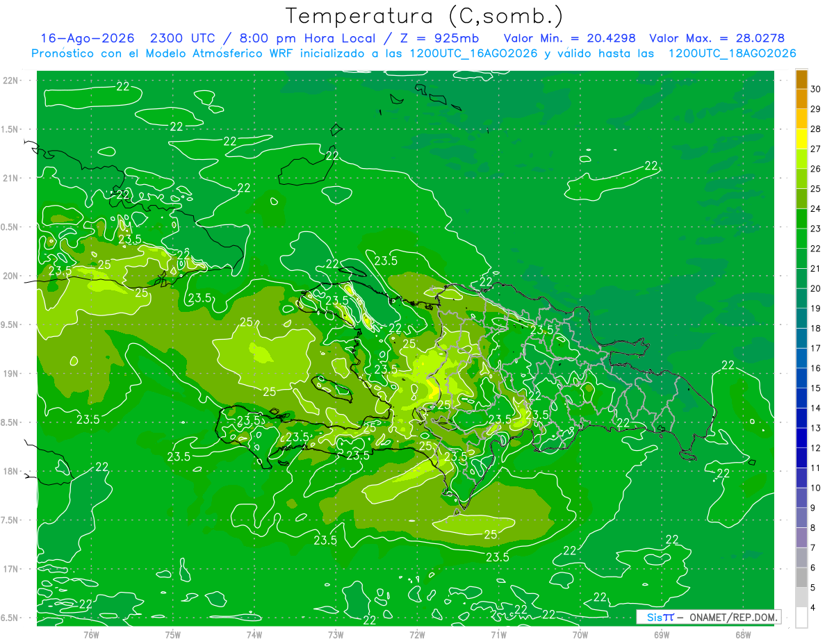Click the color scale label '30'
The height and width of the screenshot is (644, 834).
pos(817,88)
